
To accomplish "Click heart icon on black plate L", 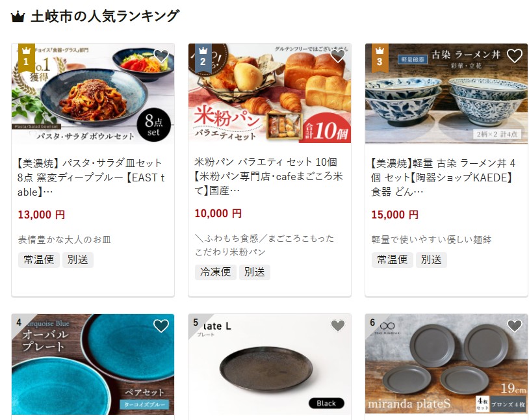I will pyautogui.click(x=338, y=326).
